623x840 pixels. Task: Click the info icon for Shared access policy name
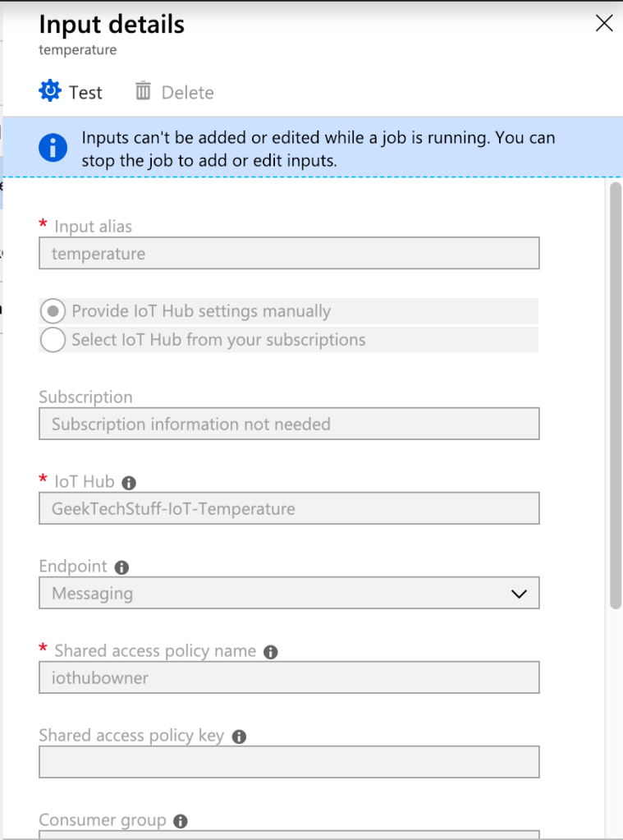[x=270, y=652]
